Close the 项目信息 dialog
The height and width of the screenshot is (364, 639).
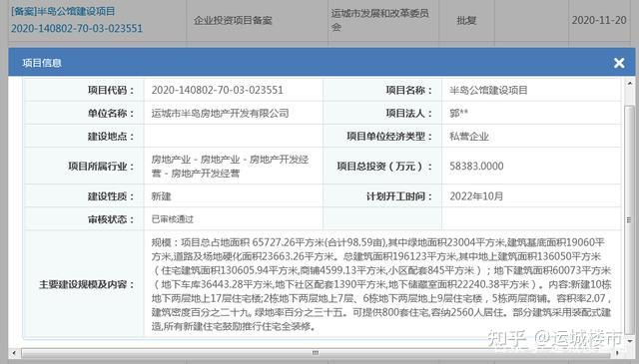point(619,63)
